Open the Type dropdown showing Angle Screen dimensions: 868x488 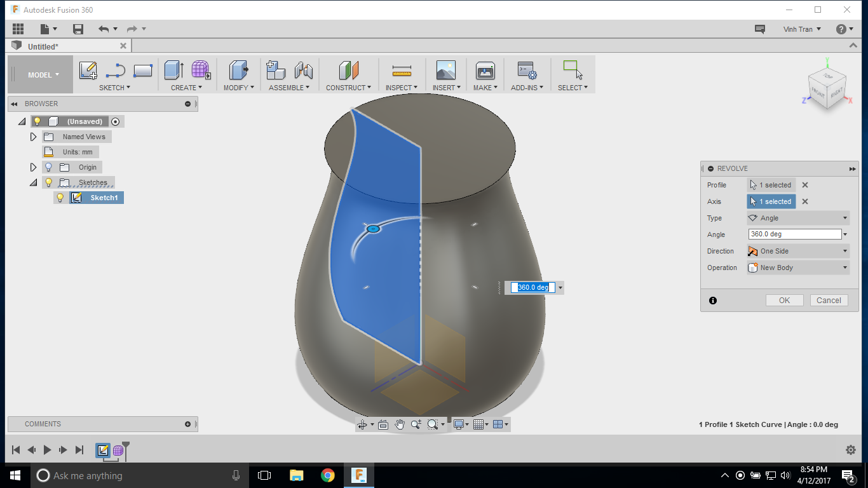(798, 218)
